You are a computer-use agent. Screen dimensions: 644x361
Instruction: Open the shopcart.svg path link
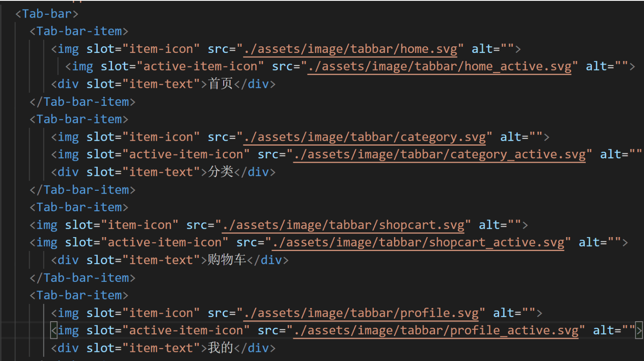[343, 225]
